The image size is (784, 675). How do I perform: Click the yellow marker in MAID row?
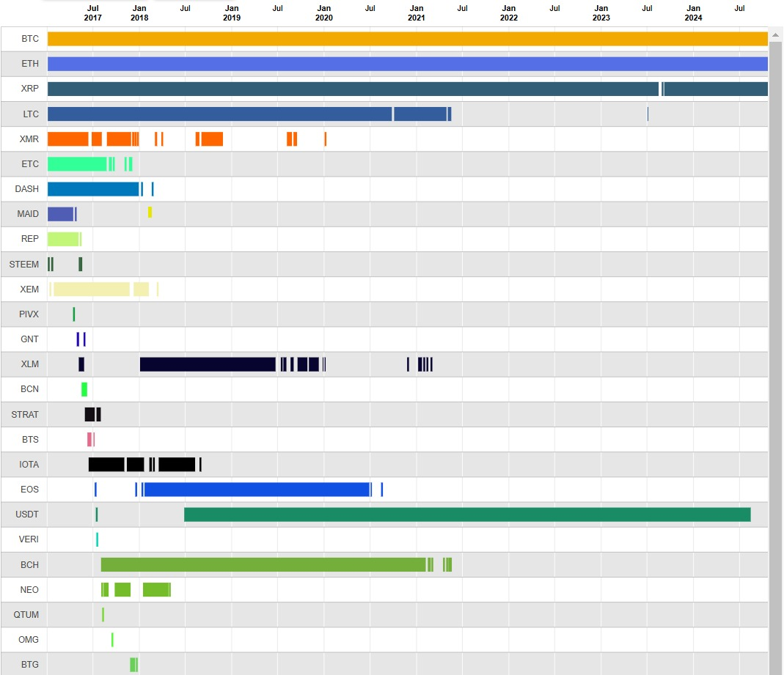point(150,213)
